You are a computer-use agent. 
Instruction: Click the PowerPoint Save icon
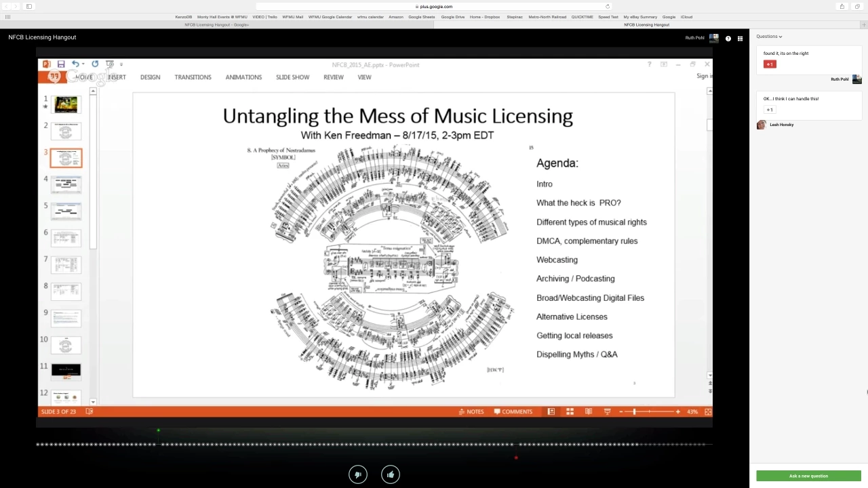point(61,64)
